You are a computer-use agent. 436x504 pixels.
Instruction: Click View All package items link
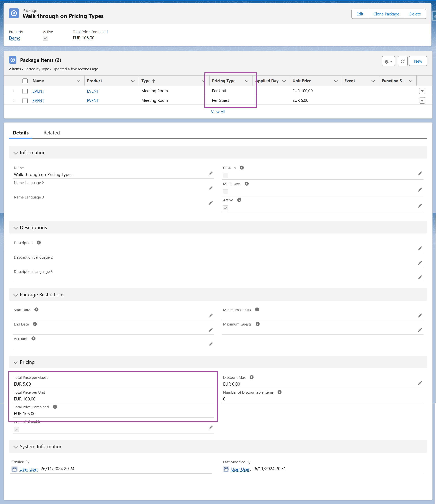click(x=218, y=112)
